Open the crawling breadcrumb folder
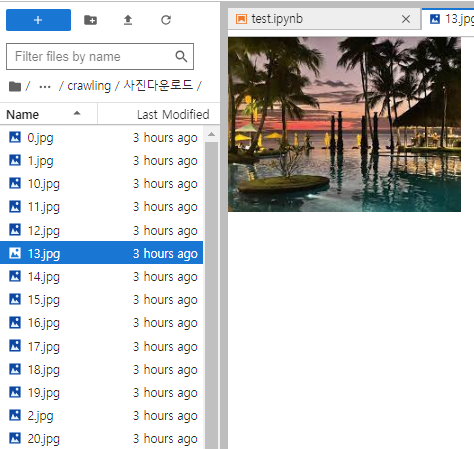 click(89, 86)
